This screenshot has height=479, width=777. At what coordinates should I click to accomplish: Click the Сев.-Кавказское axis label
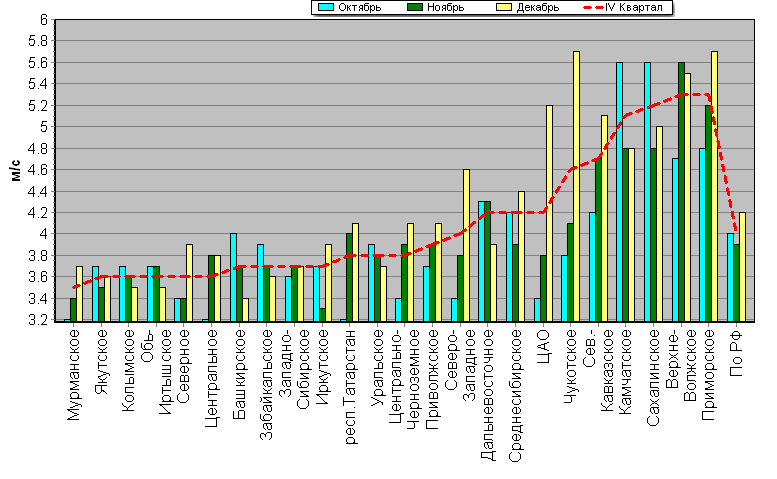pos(599,371)
